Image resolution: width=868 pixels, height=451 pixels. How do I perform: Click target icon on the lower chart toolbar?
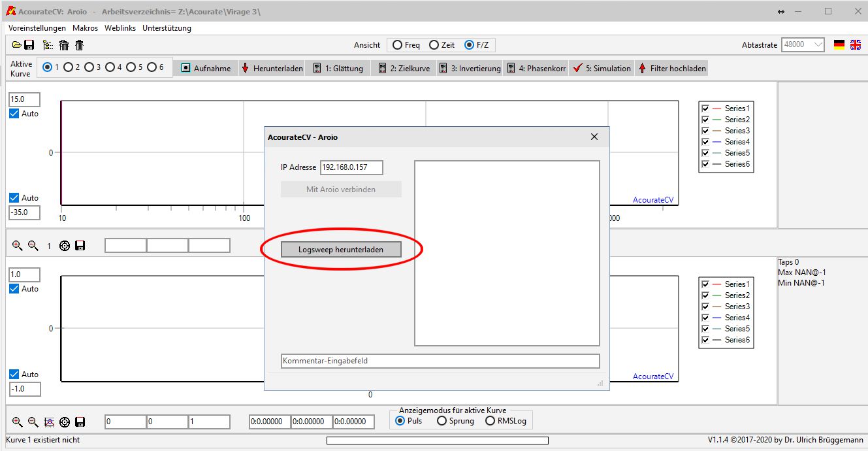click(65, 422)
